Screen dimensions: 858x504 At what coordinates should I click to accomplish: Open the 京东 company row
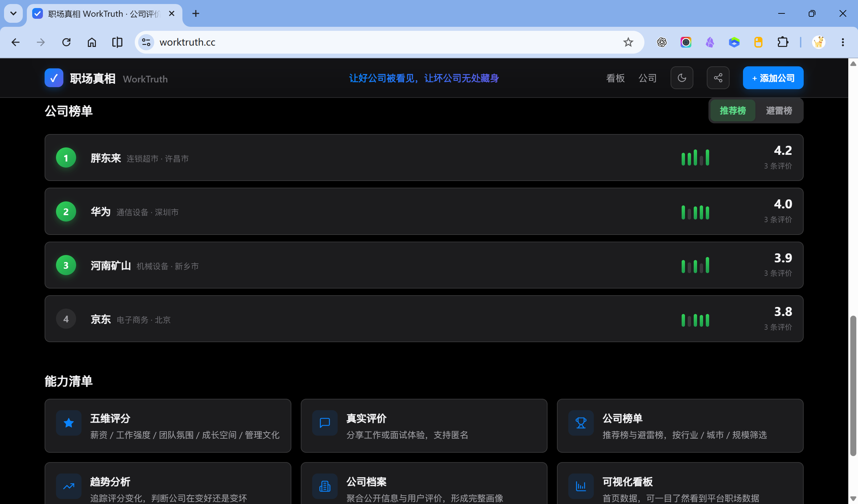click(x=424, y=319)
